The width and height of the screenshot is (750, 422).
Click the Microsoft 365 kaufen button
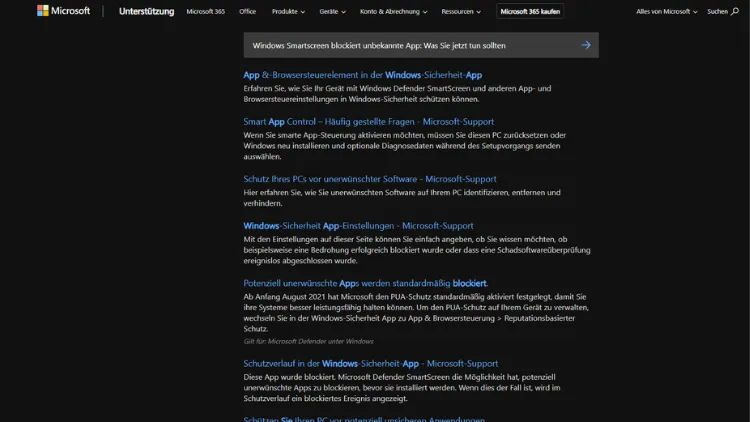click(x=530, y=11)
